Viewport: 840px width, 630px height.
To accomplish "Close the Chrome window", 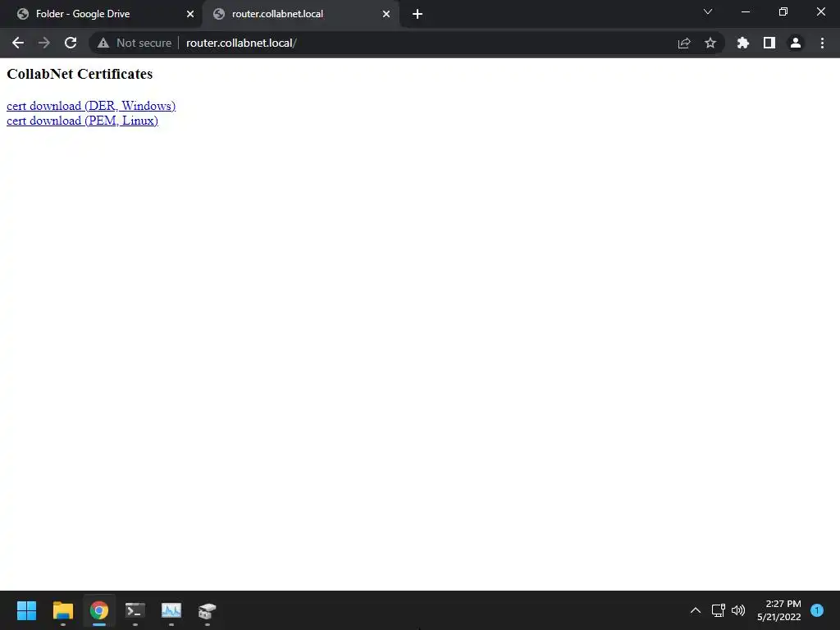I will click(820, 11).
